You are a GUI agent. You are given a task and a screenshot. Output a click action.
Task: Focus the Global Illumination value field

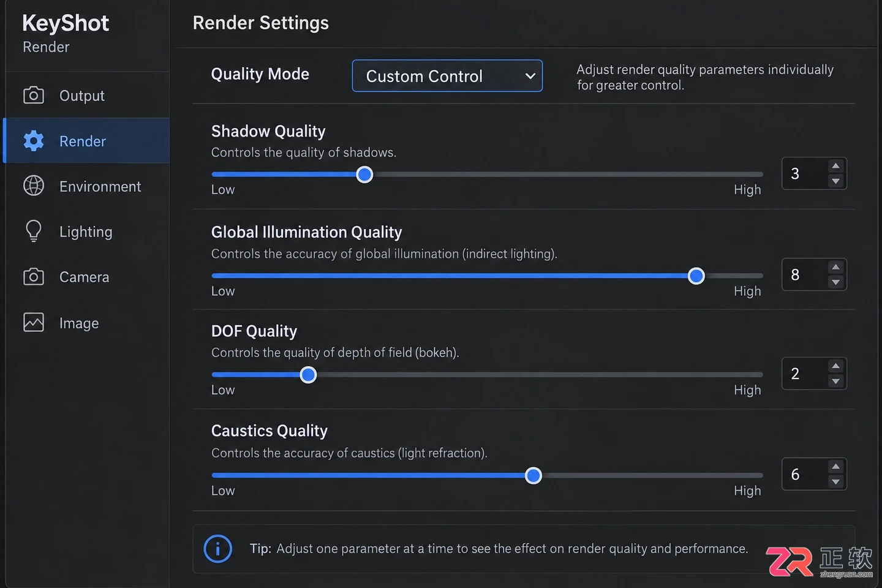click(x=804, y=274)
